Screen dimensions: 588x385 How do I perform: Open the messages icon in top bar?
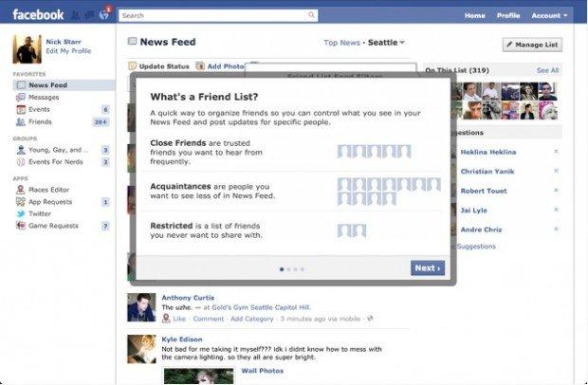point(89,15)
